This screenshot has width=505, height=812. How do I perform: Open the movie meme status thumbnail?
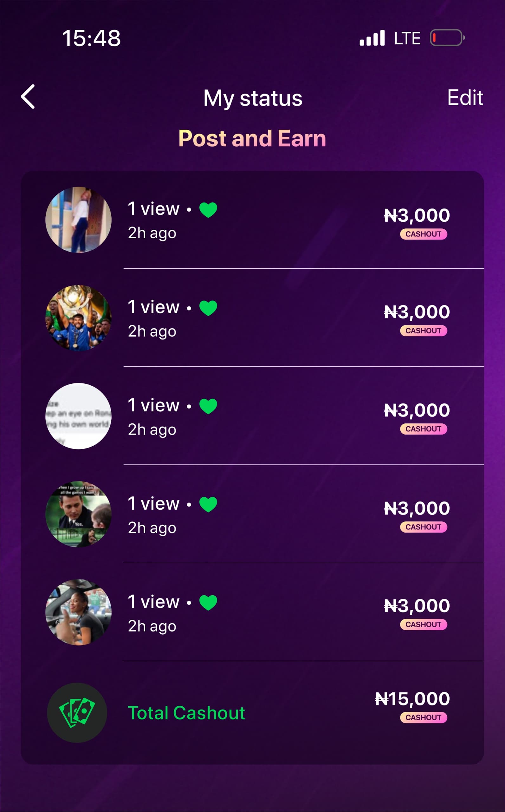coord(79,514)
